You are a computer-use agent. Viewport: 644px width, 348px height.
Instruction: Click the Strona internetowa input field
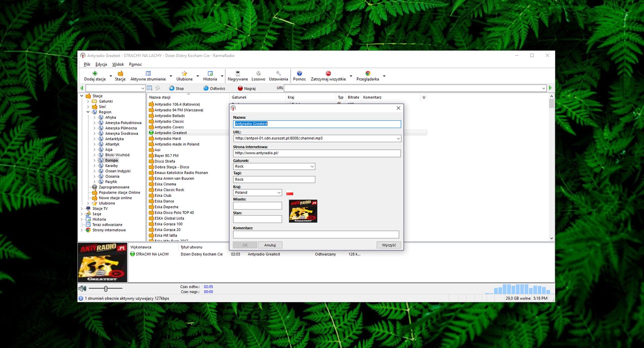317,153
